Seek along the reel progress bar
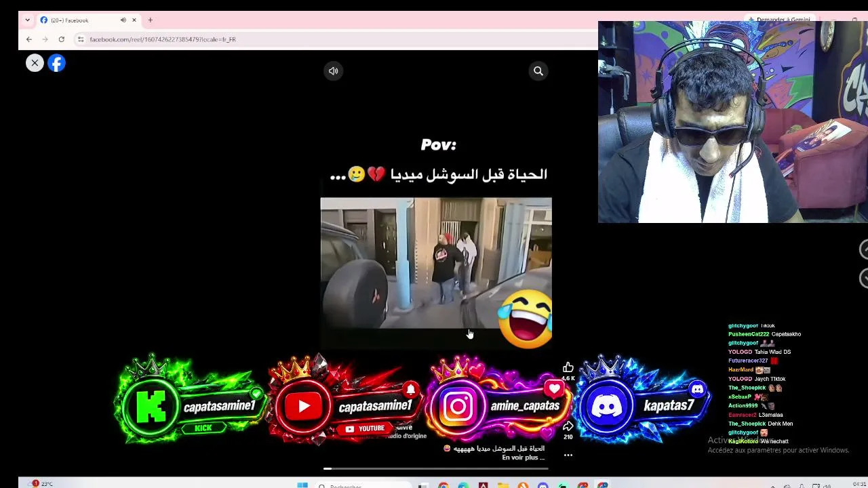This screenshot has width=868, height=488. [x=436, y=468]
